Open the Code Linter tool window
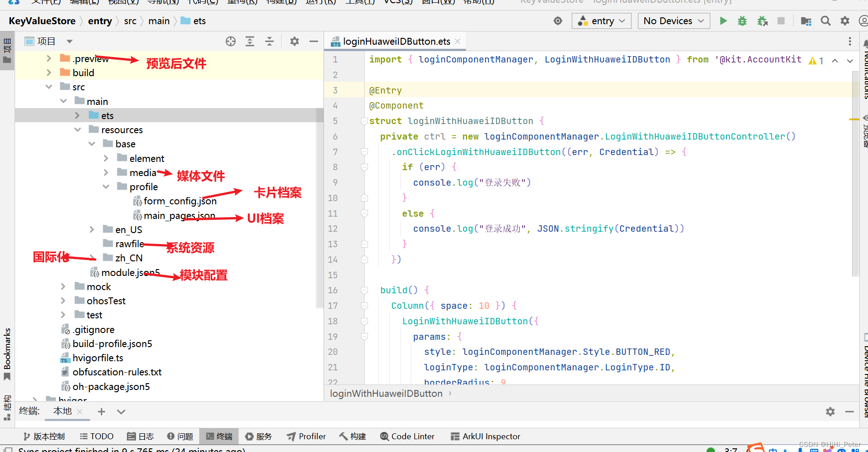 (407, 436)
